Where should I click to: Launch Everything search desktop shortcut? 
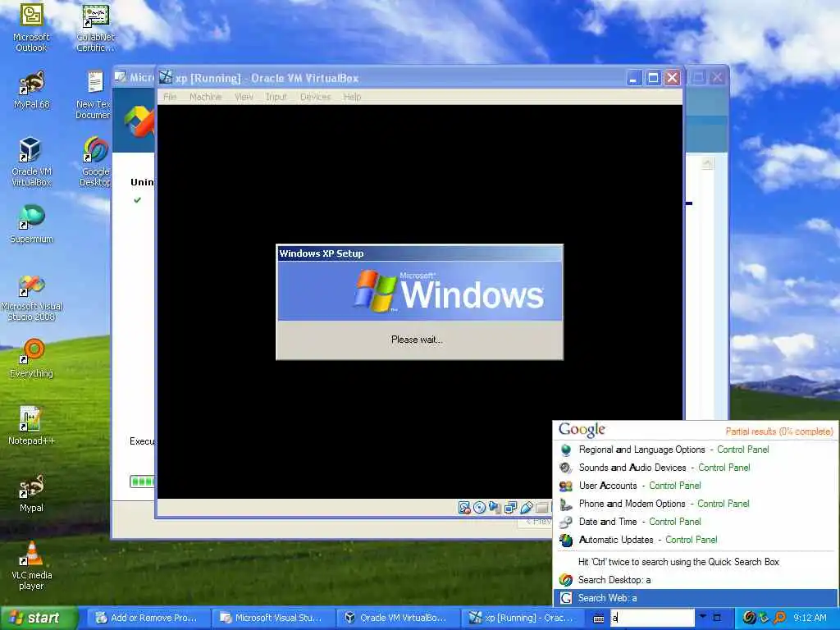pos(32,358)
